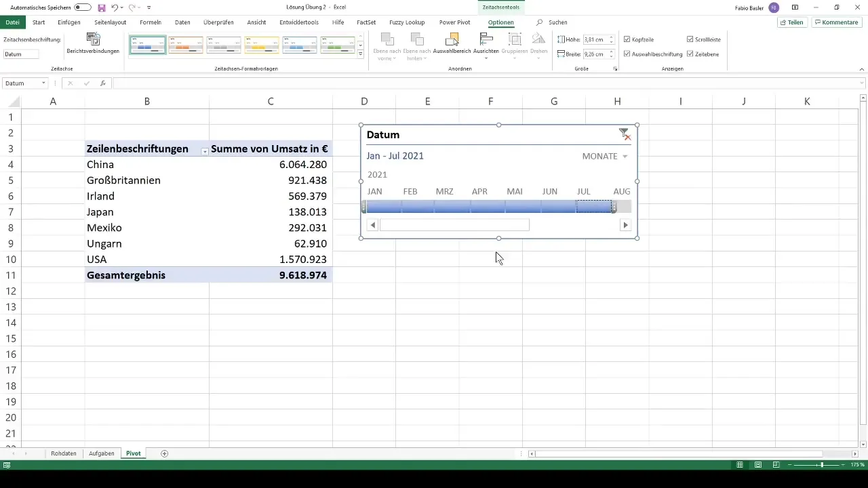Choose the yellow timeline style thumbnail
The width and height of the screenshot is (868, 488).
click(262, 45)
